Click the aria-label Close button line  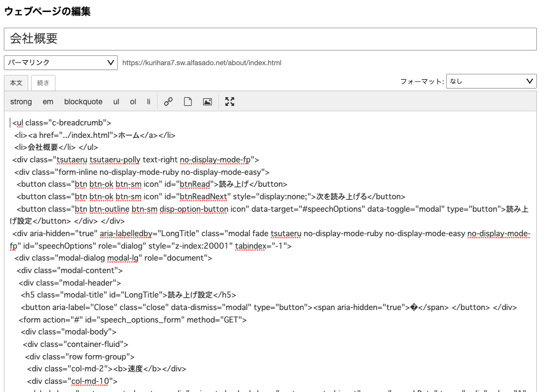(269, 307)
